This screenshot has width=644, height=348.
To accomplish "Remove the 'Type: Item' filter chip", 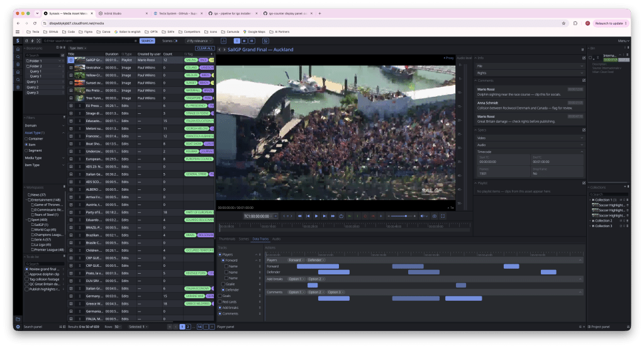I will (x=85, y=48).
